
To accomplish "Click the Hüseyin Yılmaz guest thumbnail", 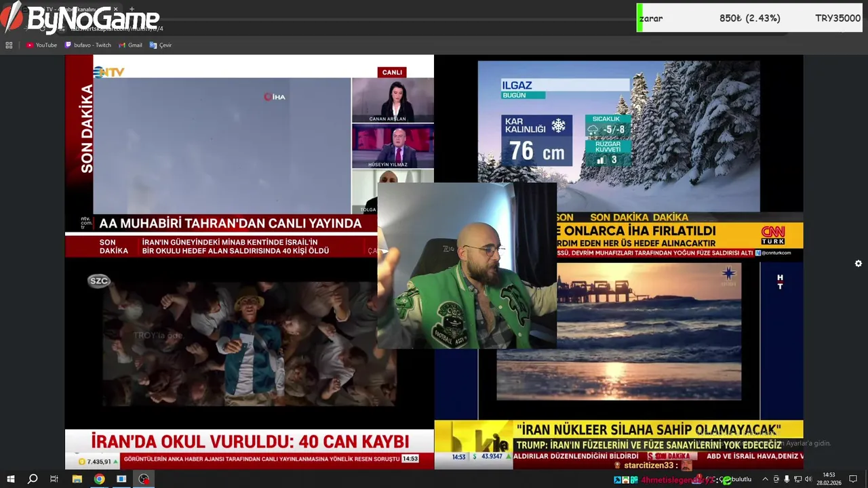I will click(x=393, y=146).
